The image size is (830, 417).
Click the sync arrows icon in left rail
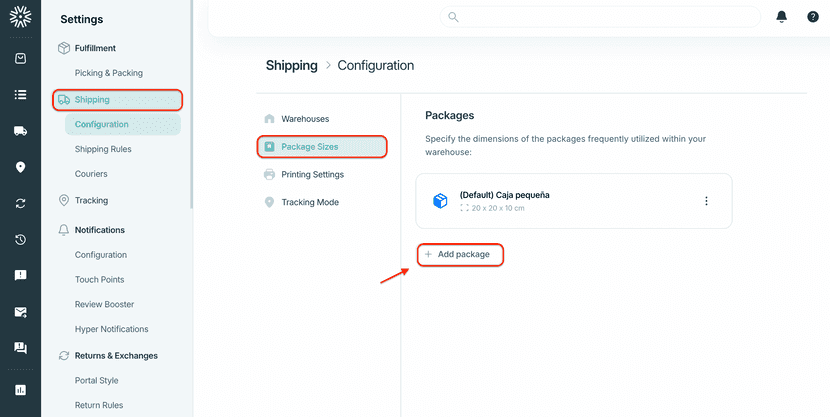[x=20, y=203]
